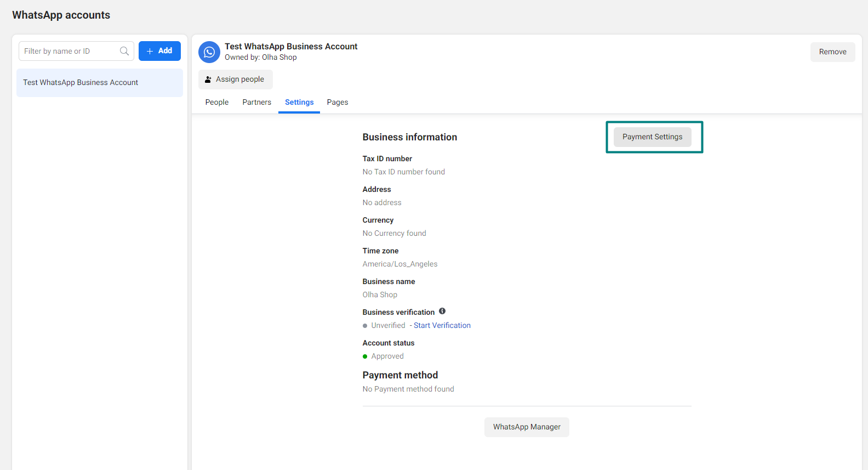Viewport: 868px width, 470px height.
Task: Click the plus icon on Add button
Action: [150, 51]
